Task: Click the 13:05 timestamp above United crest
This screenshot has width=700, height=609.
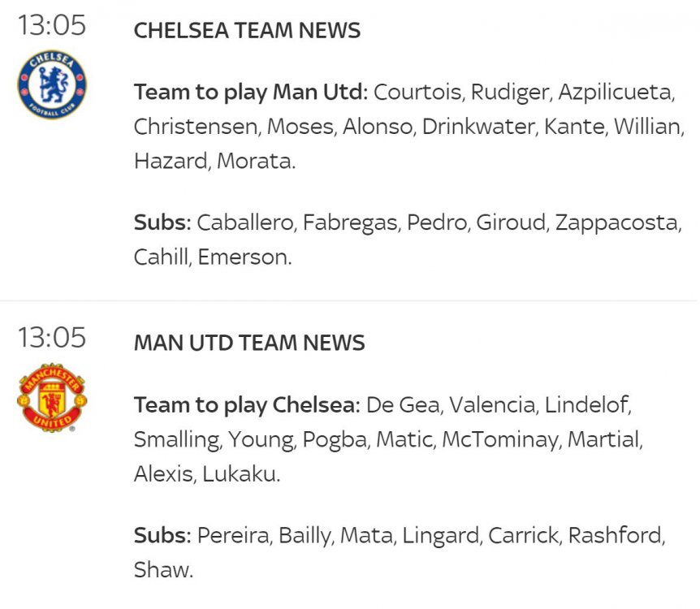Action: [x=52, y=338]
